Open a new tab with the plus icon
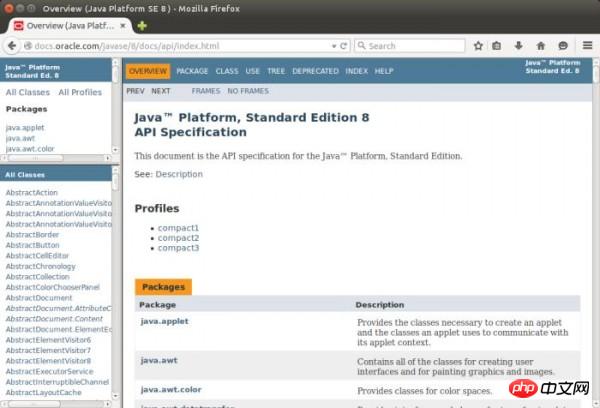 coord(142,26)
